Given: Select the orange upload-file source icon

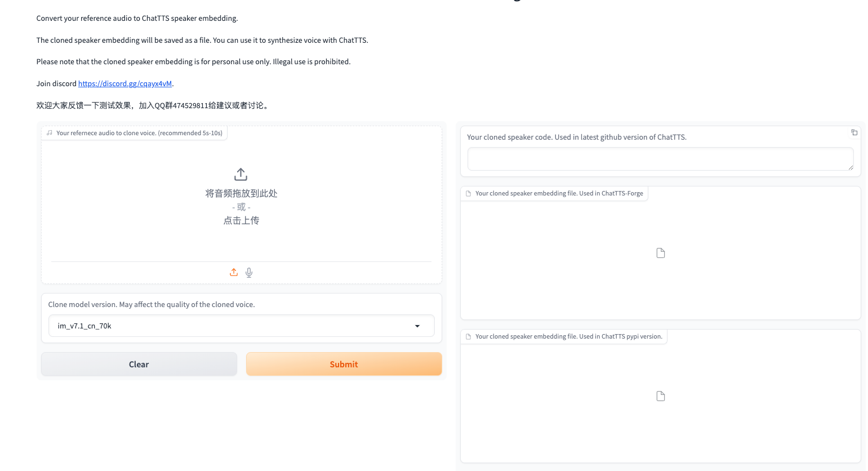Looking at the screenshot, I should click(x=234, y=273).
